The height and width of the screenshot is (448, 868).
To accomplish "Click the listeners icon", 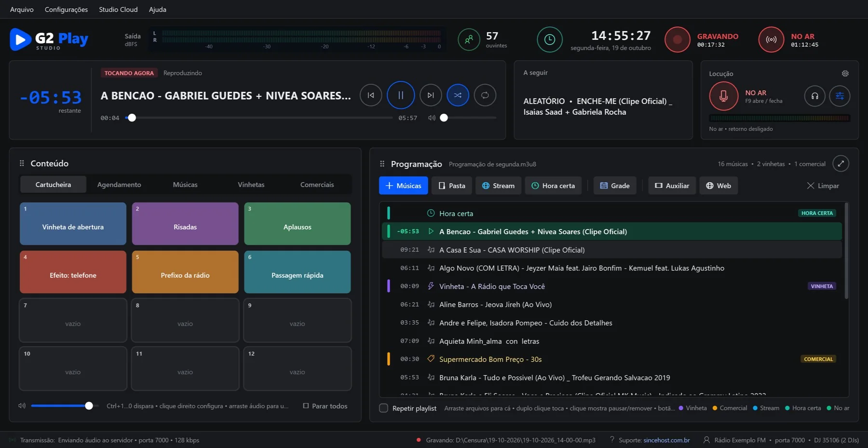I will click(x=469, y=40).
